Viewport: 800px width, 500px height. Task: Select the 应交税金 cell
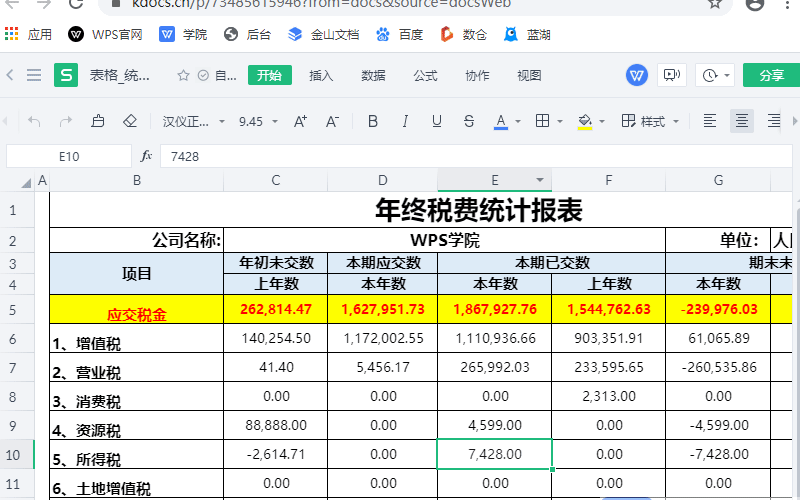(x=137, y=309)
